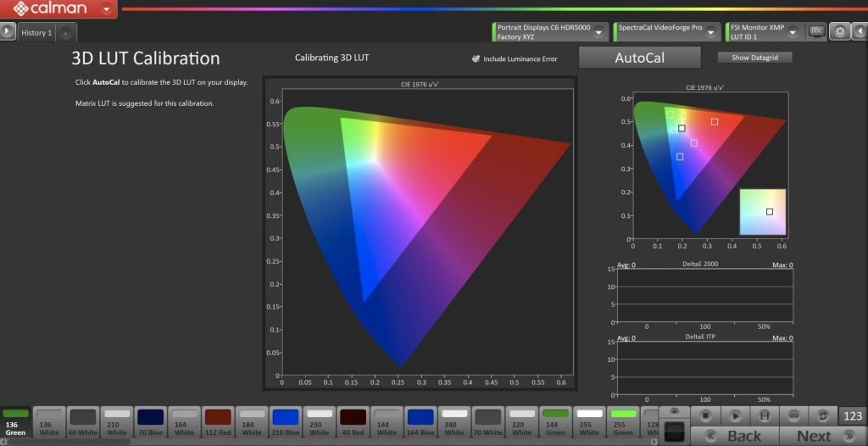This screenshot has width=868, height=446.
Task: Toggle the Include Luminance Error checkbox
Action: click(x=476, y=59)
